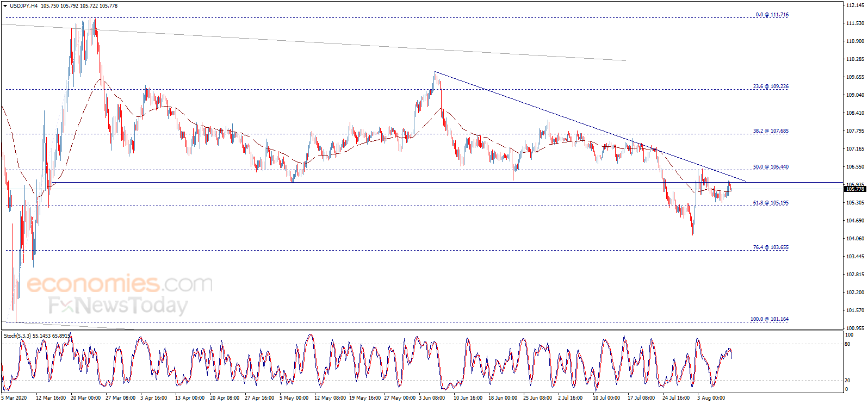
Task: Click the 104.060 price axis label
Action: [855, 239]
